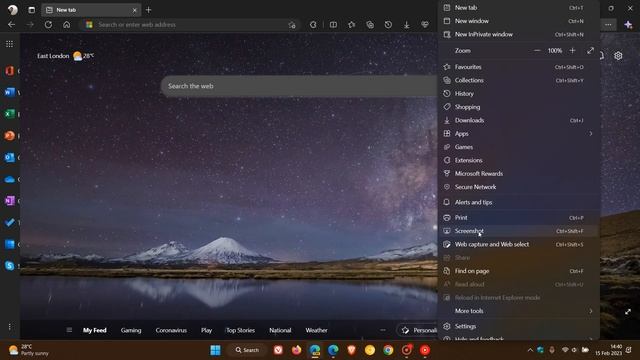Click the Search the web box
The width and height of the screenshot is (640, 360).
[x=300, y=86]
